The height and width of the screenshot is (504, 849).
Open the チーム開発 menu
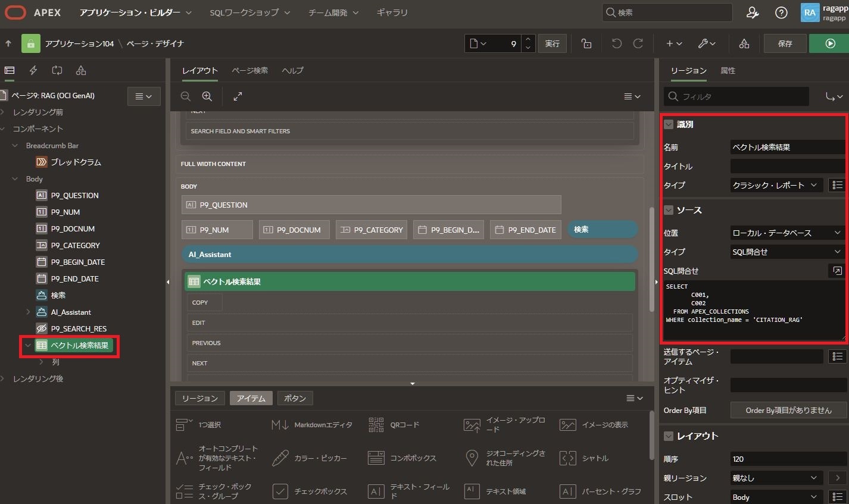click(333, 12)
